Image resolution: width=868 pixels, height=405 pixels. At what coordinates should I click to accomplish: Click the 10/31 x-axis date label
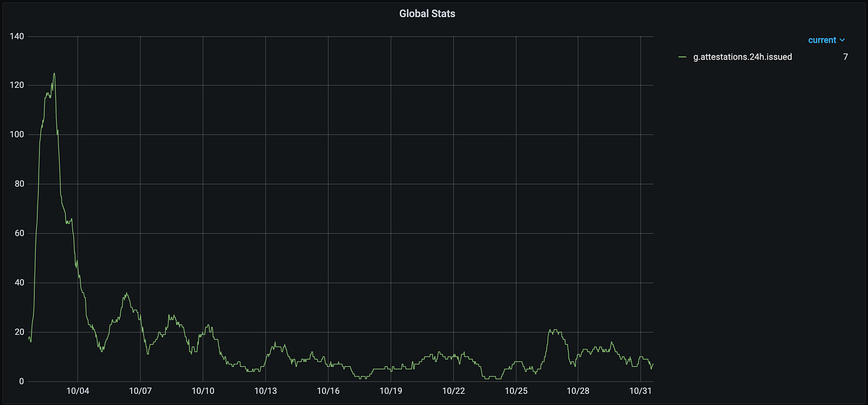pos(640,391)
